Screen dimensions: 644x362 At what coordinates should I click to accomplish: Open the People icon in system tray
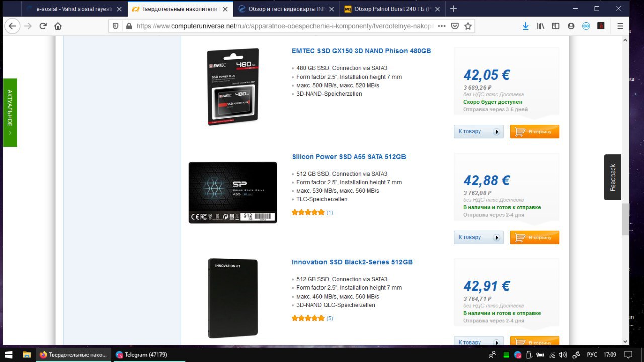492,355
